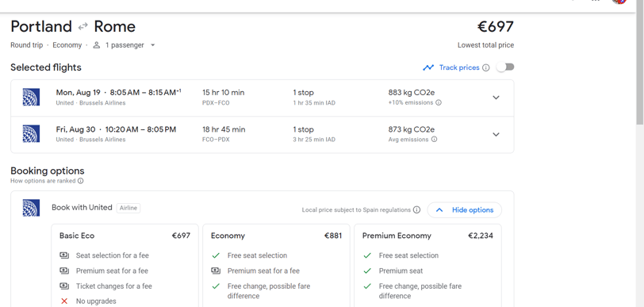Click the United logo on Aug 30 flight

tap(31, 134)
